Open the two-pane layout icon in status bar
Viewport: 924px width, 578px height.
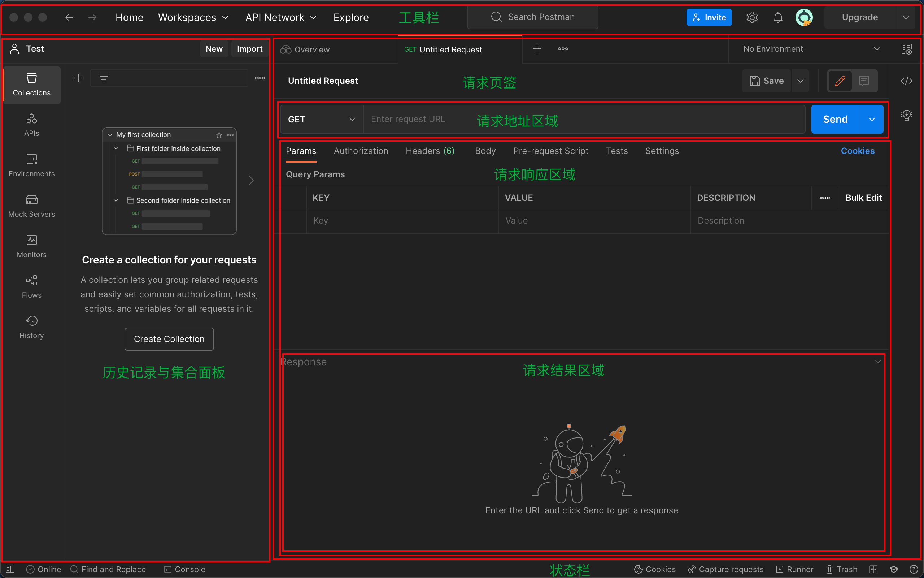[x=873, y=569]
